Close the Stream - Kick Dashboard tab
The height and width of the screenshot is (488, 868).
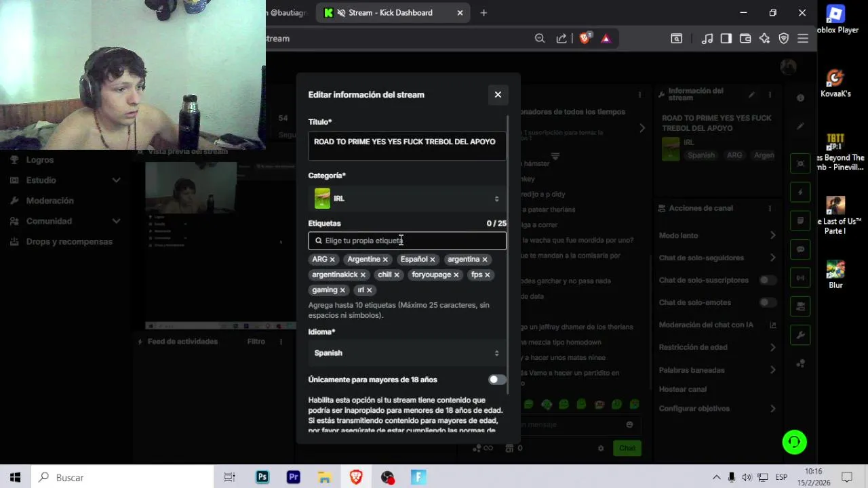pyautogui.click(x=460, y=13)
